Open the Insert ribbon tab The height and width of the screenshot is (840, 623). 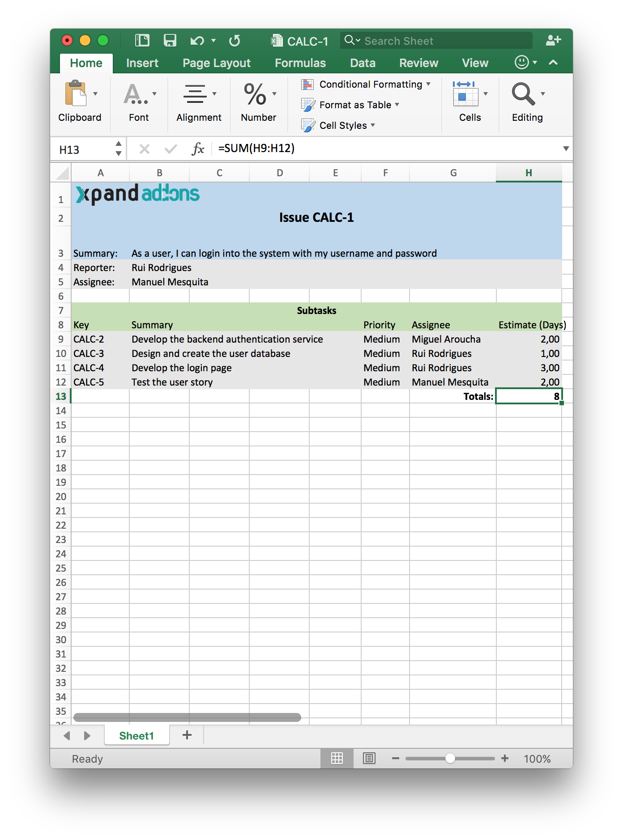[142, 63]
